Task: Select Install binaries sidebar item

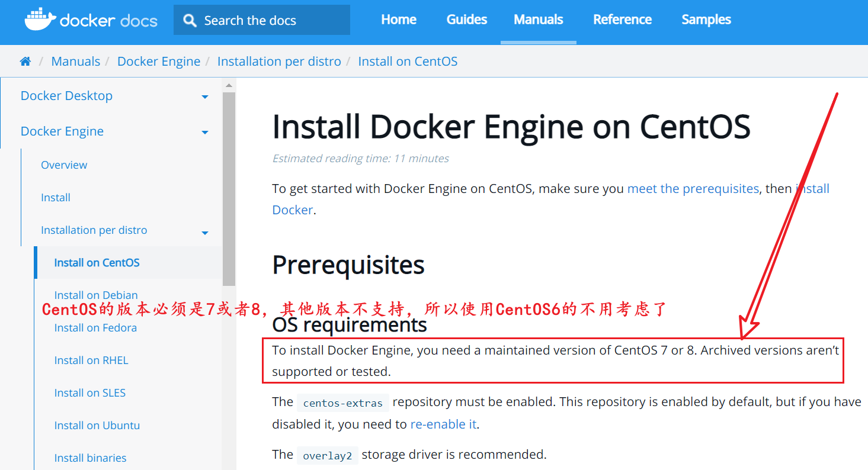Action: [90, 458]
